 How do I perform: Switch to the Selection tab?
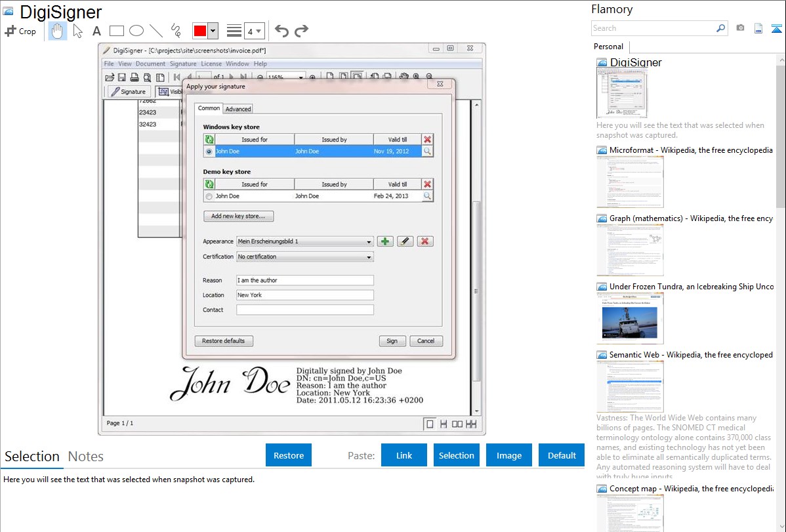tap(32, 457)
